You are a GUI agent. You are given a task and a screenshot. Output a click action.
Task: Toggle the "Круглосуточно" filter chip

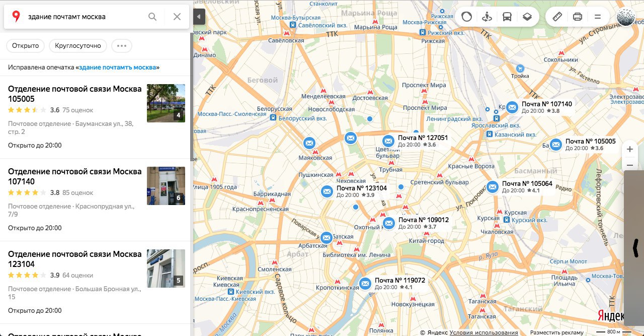coord(78,46)
